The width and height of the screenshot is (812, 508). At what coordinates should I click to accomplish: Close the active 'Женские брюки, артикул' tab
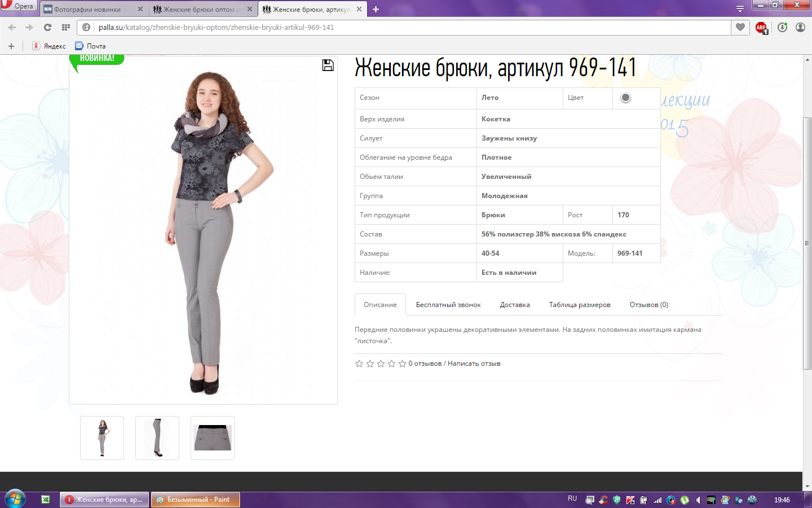[x=359, y=9]
